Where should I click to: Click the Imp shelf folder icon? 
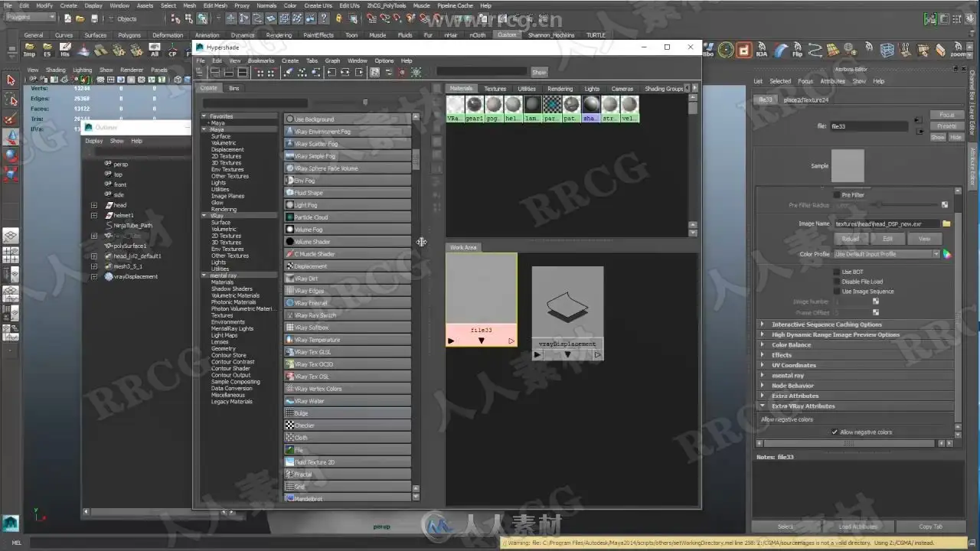point(29,51)
